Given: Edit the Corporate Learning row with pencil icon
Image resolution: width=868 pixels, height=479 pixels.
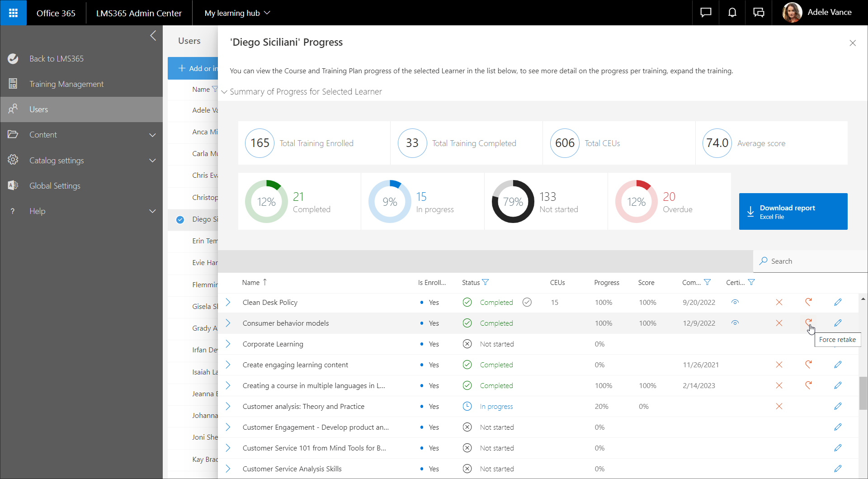Looking at the screenshot, I should point(838,344).
